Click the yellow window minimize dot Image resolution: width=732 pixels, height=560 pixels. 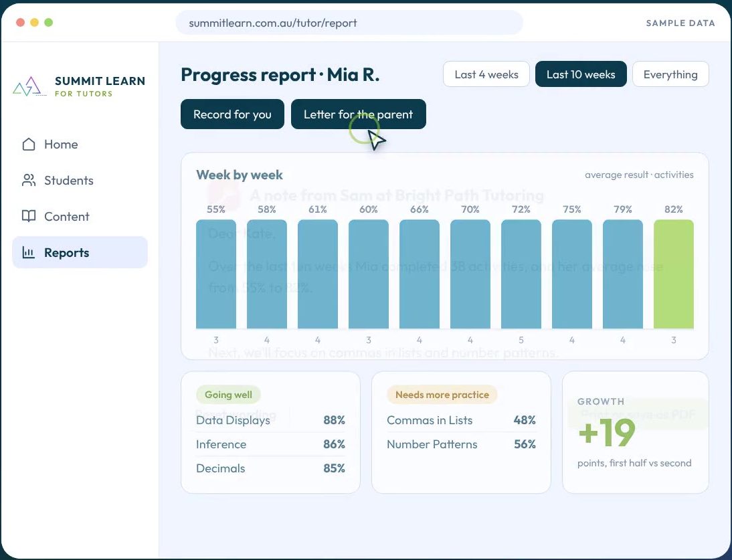point(35,22)
